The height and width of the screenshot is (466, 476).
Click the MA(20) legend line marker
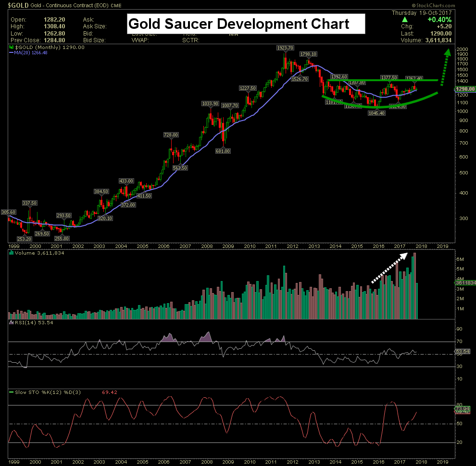click(11, 53)
